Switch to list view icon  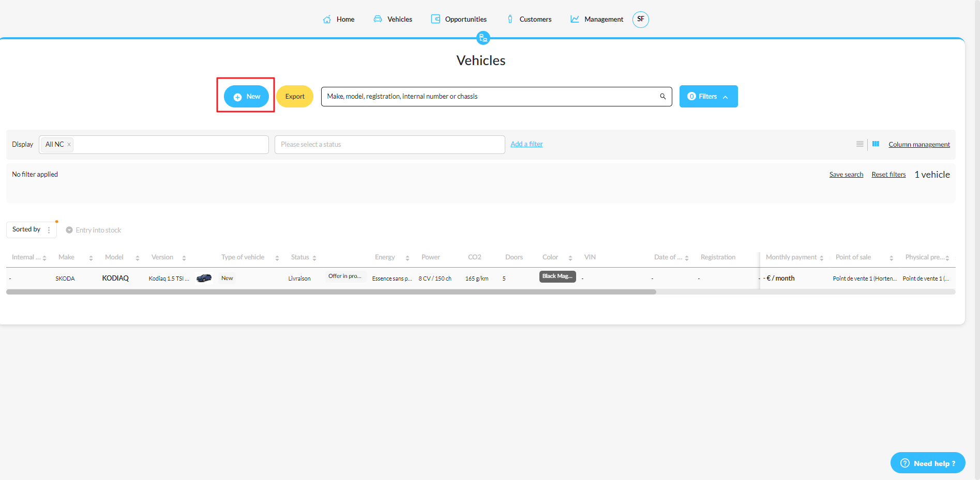(x=860, y=144)
